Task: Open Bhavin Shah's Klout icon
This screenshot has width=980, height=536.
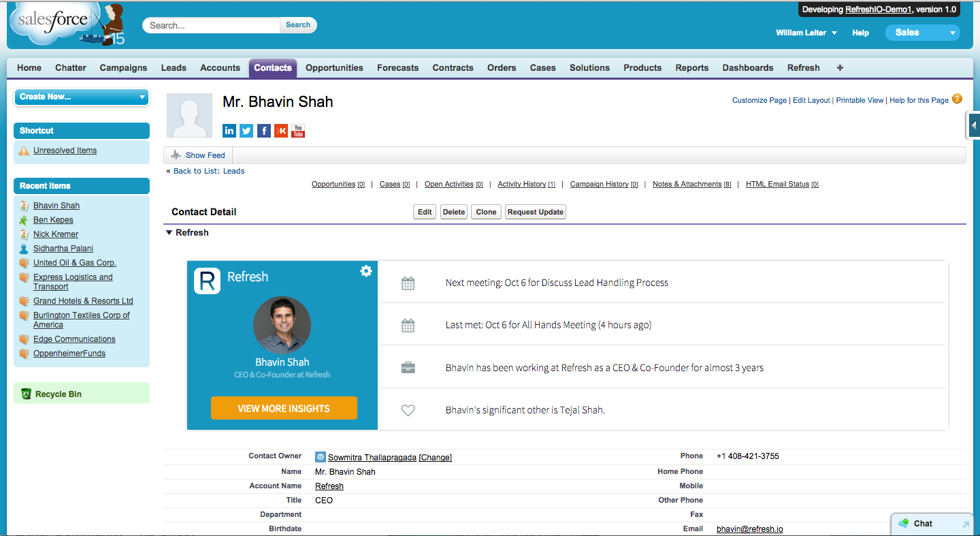Action: 281,131
